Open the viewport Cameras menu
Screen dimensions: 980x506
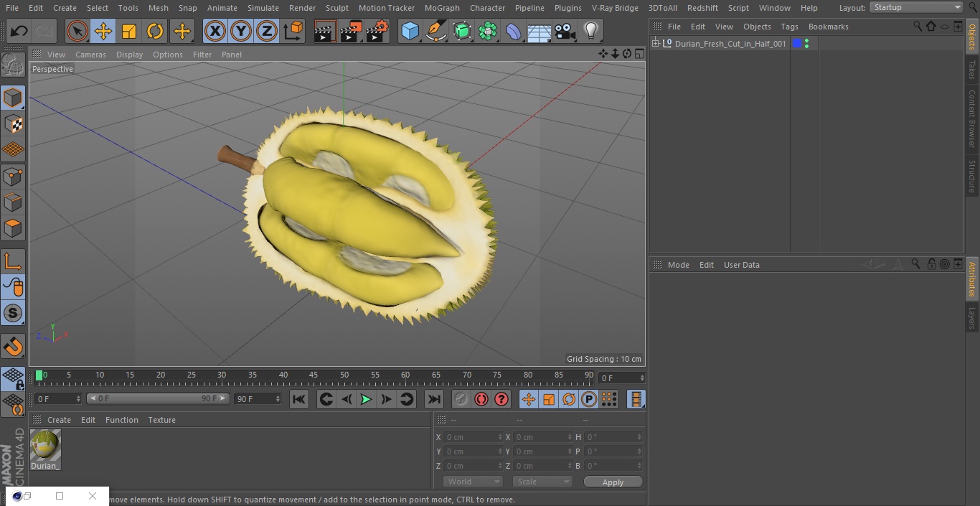coord(90,55)
